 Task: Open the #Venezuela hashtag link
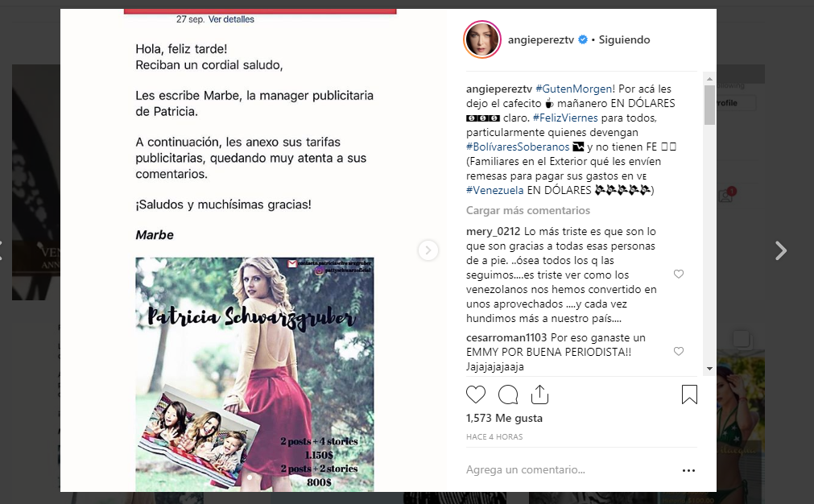pyautogui.click(x=494, y=191)
